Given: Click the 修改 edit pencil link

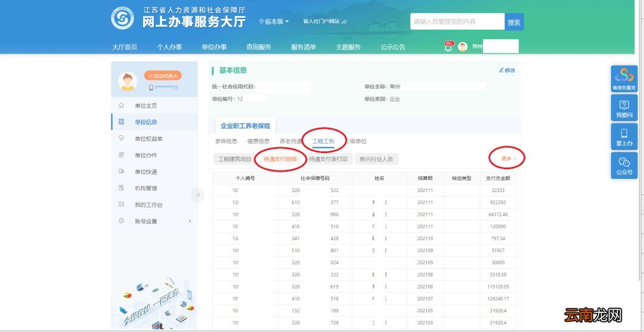Looking at the screenshot, I should (x=507, y=70).
